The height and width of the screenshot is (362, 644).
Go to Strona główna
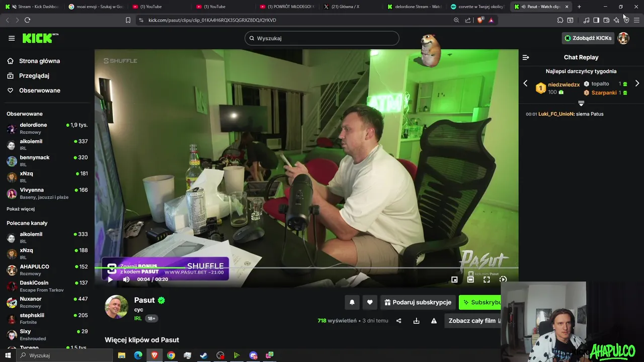[x=34, y=61]
